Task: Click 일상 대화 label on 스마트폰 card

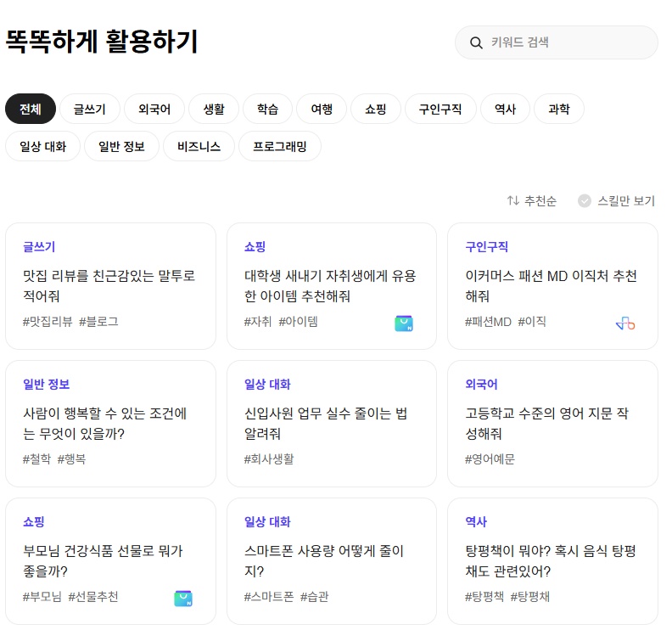Action: coord(267,522)
